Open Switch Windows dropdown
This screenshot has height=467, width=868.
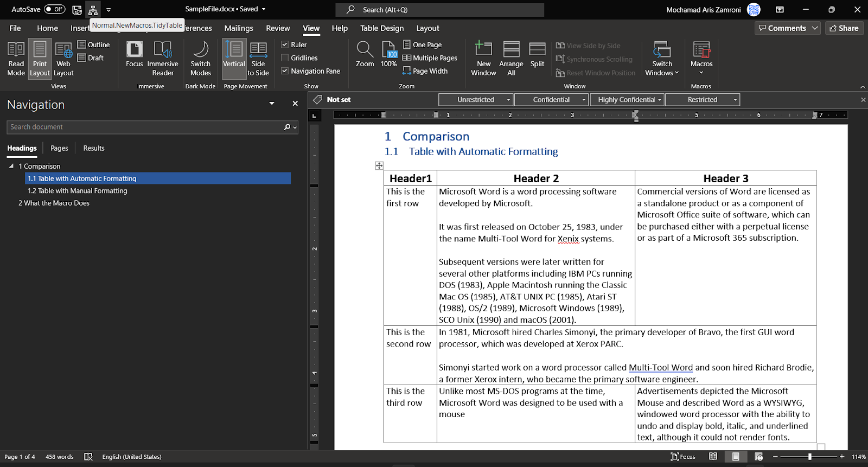tap(662, 59)
